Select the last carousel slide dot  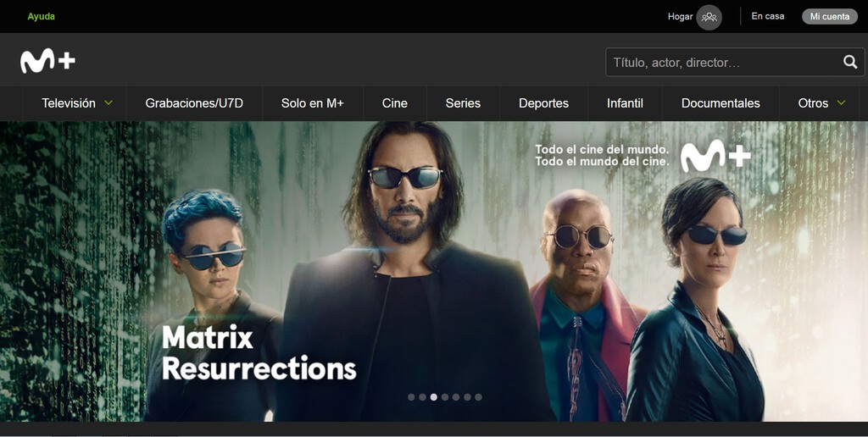pos(478,397)
